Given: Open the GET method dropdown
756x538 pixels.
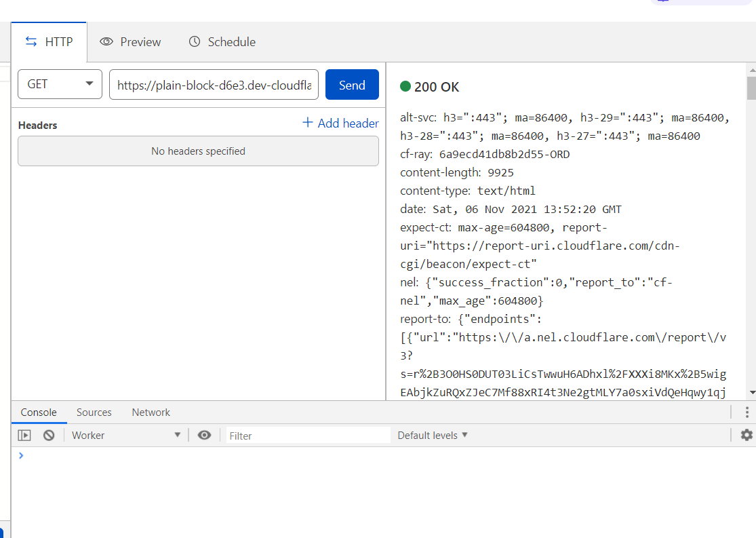Looking at the screenshot, I should (60, 84).
